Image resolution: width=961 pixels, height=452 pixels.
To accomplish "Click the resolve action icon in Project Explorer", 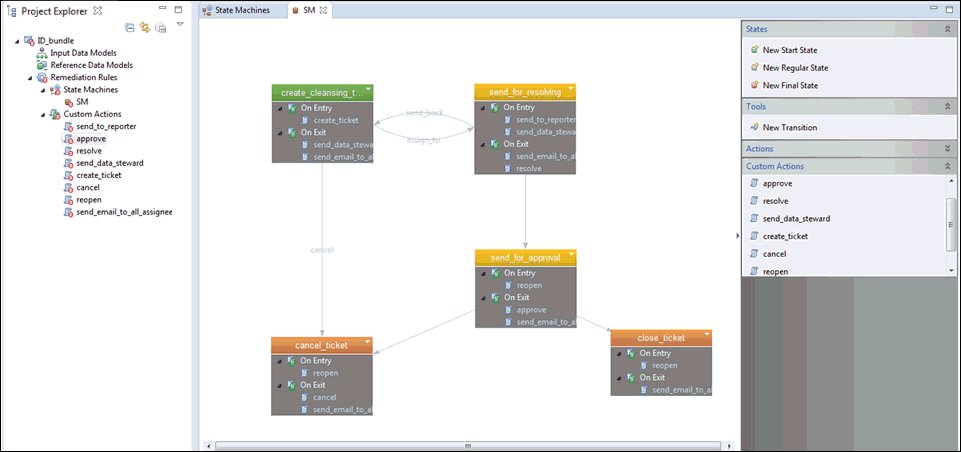I will click(69, 151).
